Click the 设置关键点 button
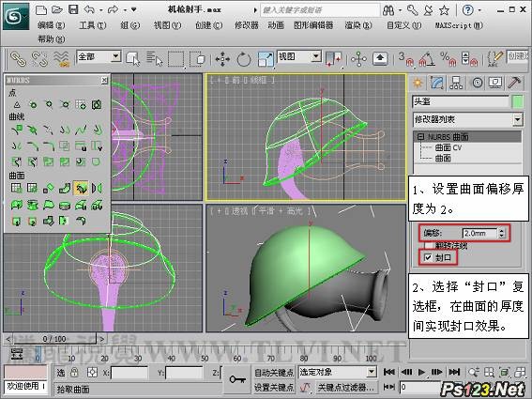The height and width of the screenshot is (399, 532). coord(274,387)
